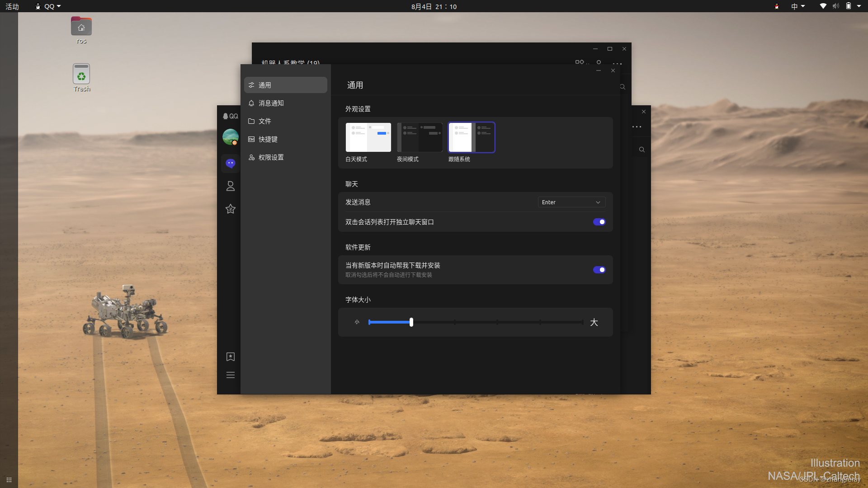Open the QQ app menu in top bar
The height and width of the screenshot is (488, 868).
coord(49,6)
